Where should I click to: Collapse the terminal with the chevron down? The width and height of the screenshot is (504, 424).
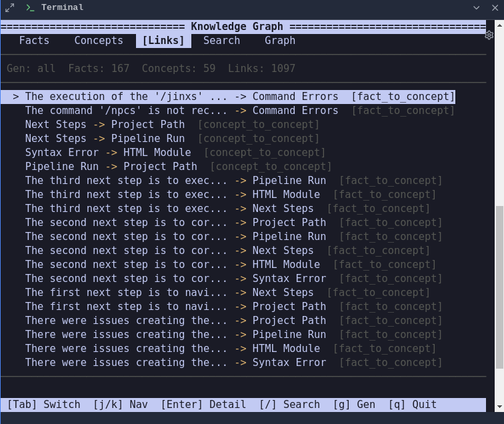477,8
